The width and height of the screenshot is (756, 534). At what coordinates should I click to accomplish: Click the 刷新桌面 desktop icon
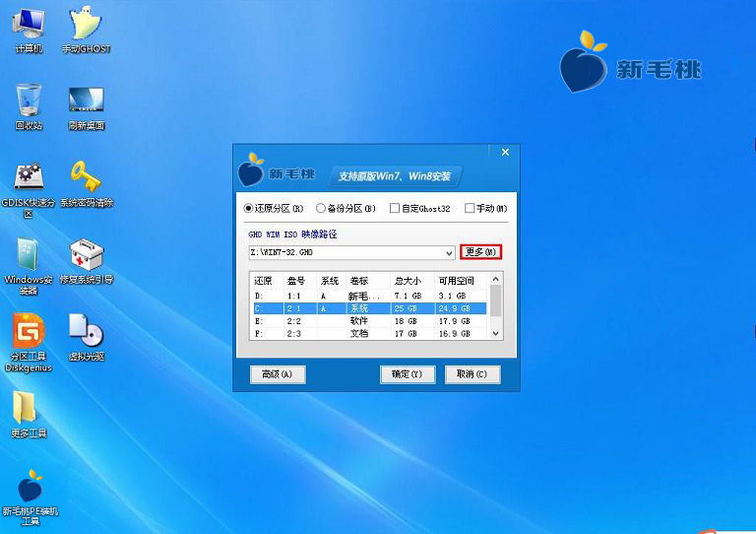[87, 107]
